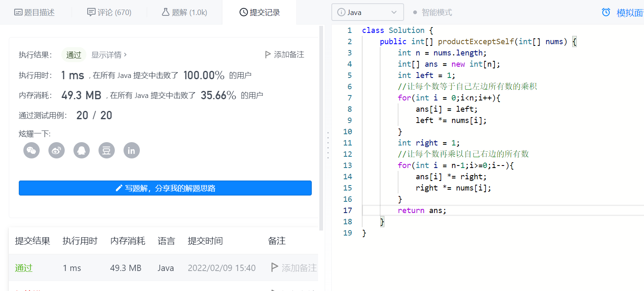Click 'left *= nums[i];' on line 9
The width and height of the screenshot is (644, 291).
(x=451, y=120)
